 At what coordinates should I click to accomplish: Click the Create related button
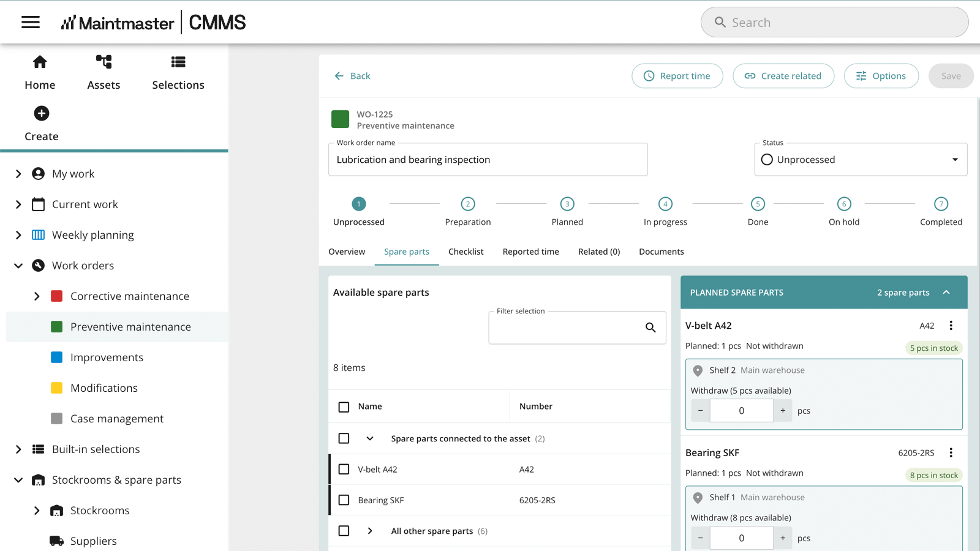(x=783, y=76)
